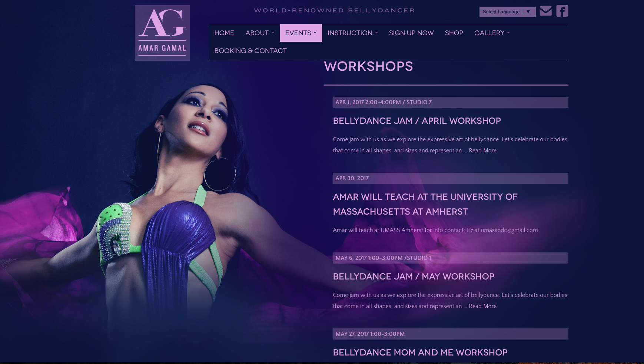The width and height of the screenshot is (644, 364).
Task: Open the UMass Amherst teaching event title
Action: click(x=425, y=204)
